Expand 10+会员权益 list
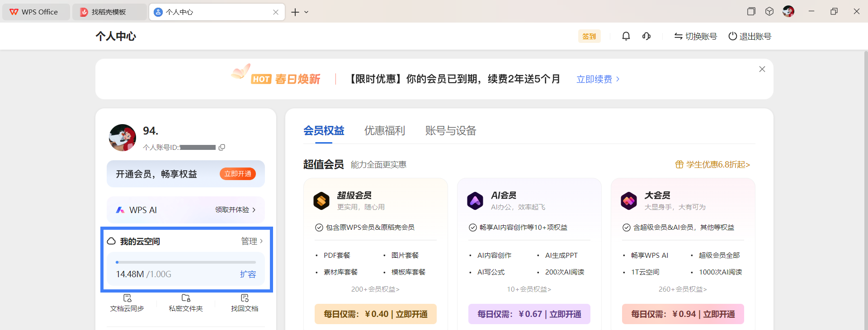868x330 pixels. coord(529,289)
